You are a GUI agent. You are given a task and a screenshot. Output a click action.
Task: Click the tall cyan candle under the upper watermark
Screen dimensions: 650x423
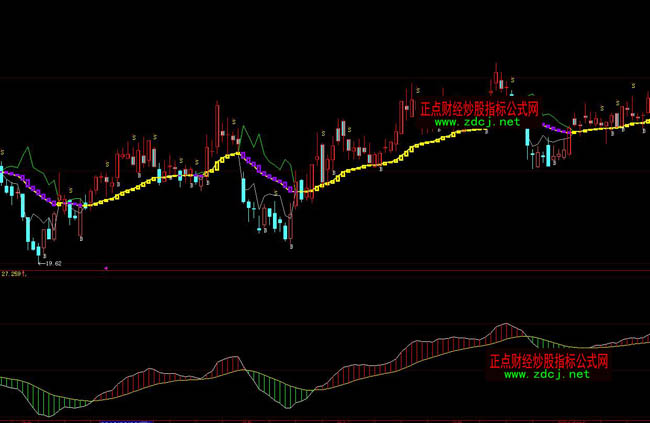529,143
